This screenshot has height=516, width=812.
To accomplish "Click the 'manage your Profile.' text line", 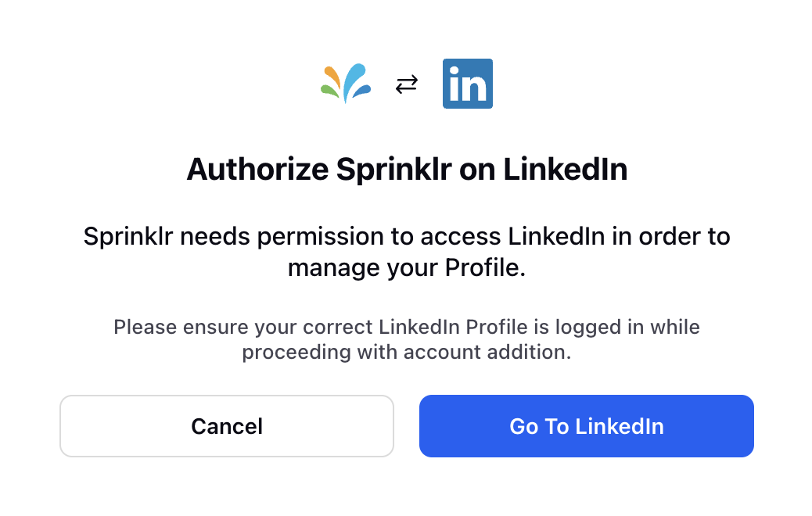I will coord(407,268).
